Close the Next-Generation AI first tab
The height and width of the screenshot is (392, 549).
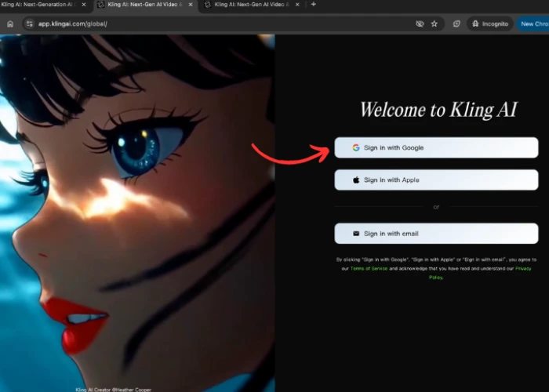point(84,5)
